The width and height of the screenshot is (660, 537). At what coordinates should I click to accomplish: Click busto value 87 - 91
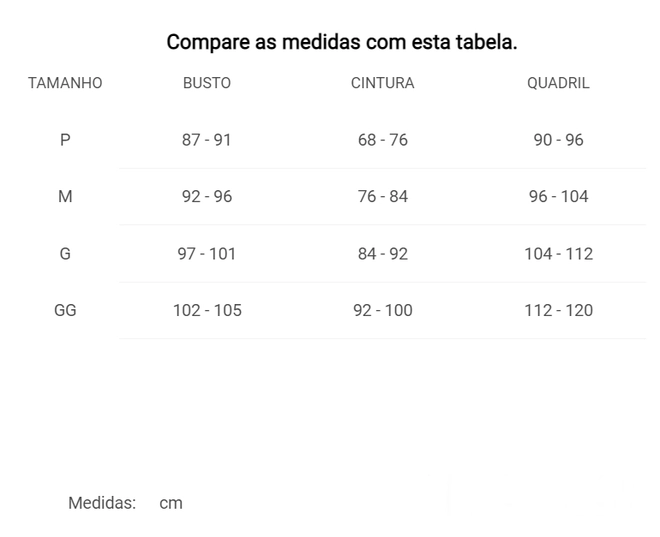pyautogui.click(x=207, y=140)
